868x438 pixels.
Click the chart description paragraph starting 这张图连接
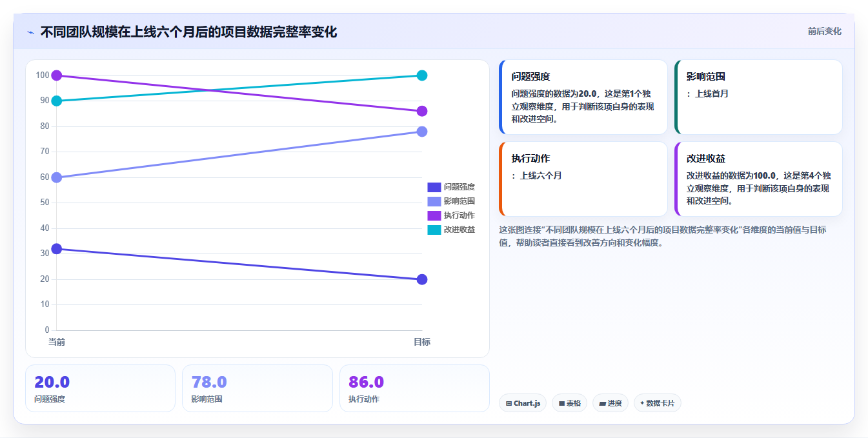[x=663, y=236]
